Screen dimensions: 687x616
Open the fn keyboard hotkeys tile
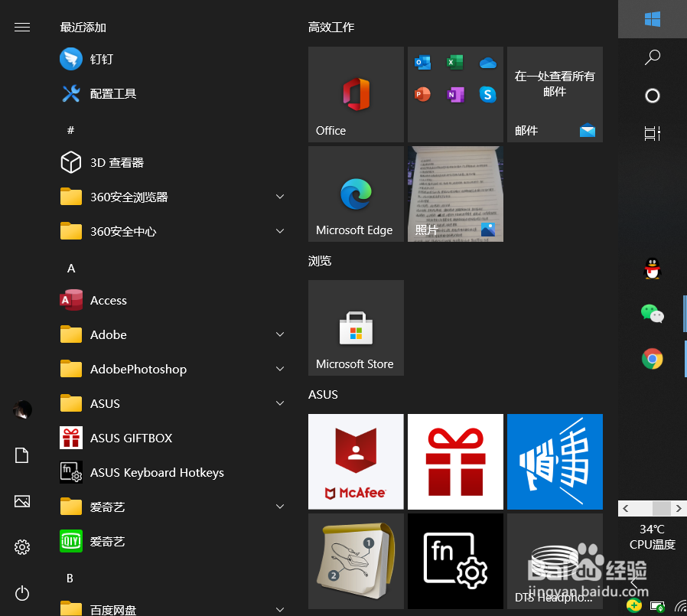coord(455,561)
